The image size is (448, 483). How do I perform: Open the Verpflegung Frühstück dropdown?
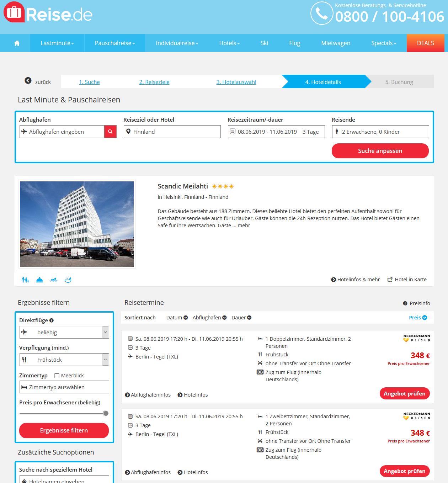pos(64,360)
